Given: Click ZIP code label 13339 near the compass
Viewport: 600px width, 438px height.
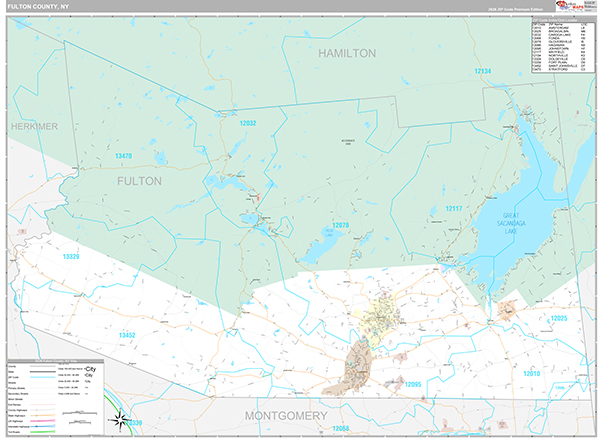Looking at the screenshot, I should (x=134, y=423).
